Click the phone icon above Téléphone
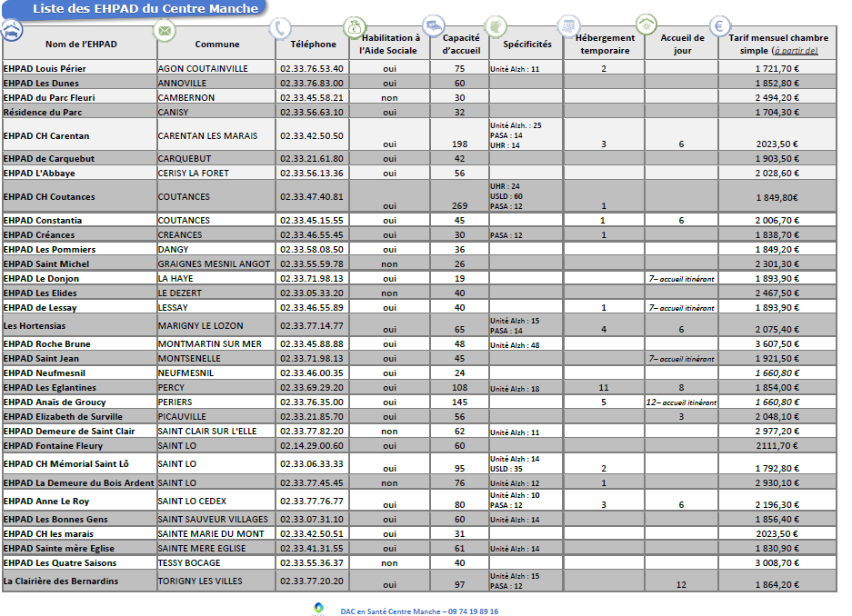 (280, 28)
